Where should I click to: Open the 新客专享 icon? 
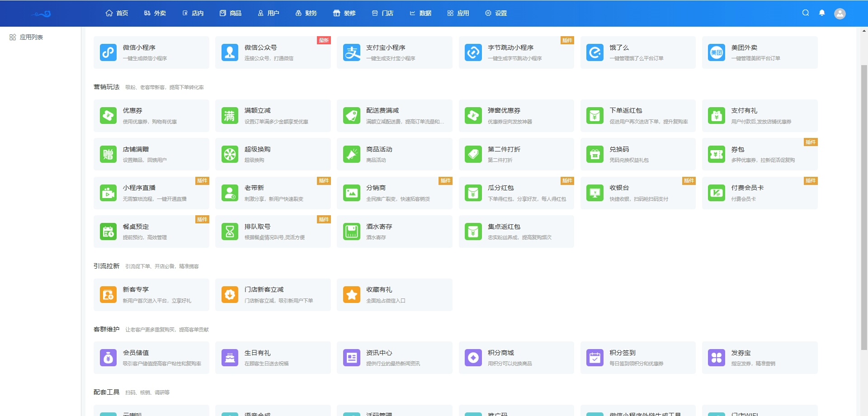(x=108, y=295)
